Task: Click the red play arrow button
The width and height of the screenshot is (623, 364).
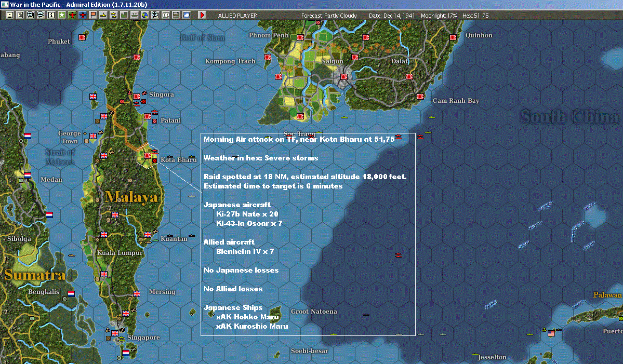Action: click(x=202, y=15)
